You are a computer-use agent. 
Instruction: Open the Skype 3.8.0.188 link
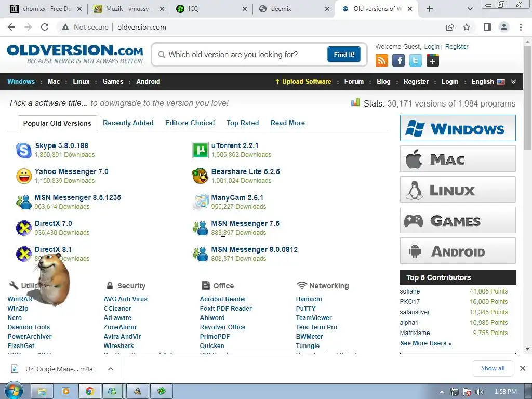point(61,145)
